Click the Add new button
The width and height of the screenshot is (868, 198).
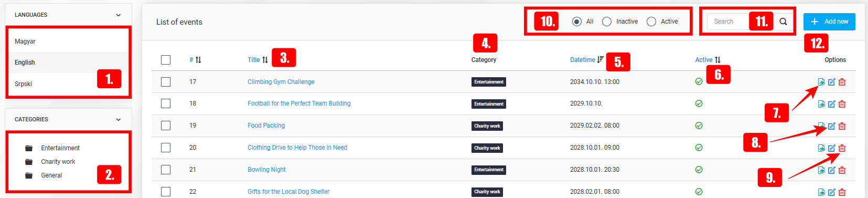click(x=829, y=22)
